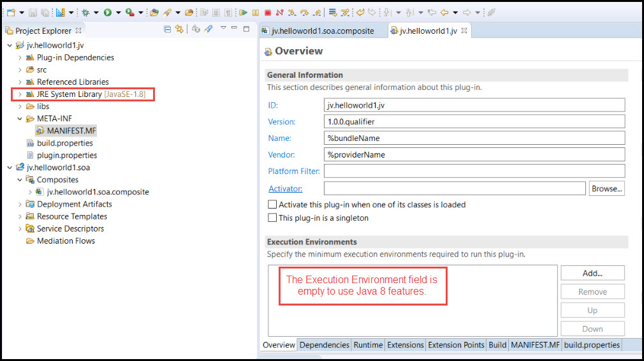
Task: Click Add... for Execution Environments
Action: point(592,273)
